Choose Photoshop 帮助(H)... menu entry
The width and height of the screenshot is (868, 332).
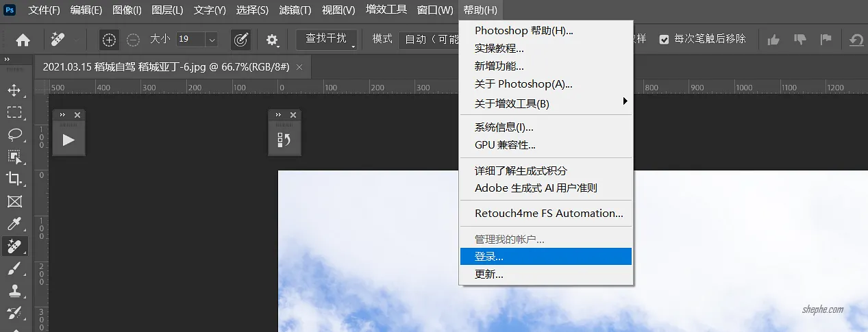tap(545, 31)
